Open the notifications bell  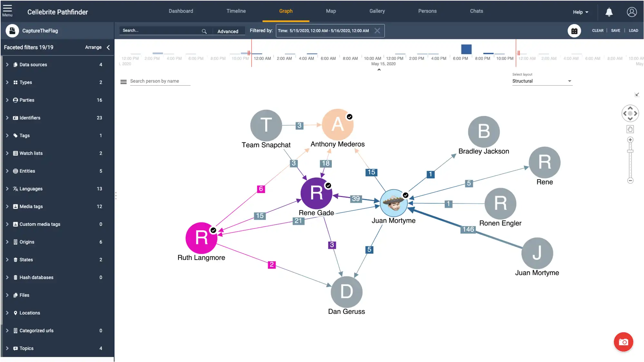[609, 12]
